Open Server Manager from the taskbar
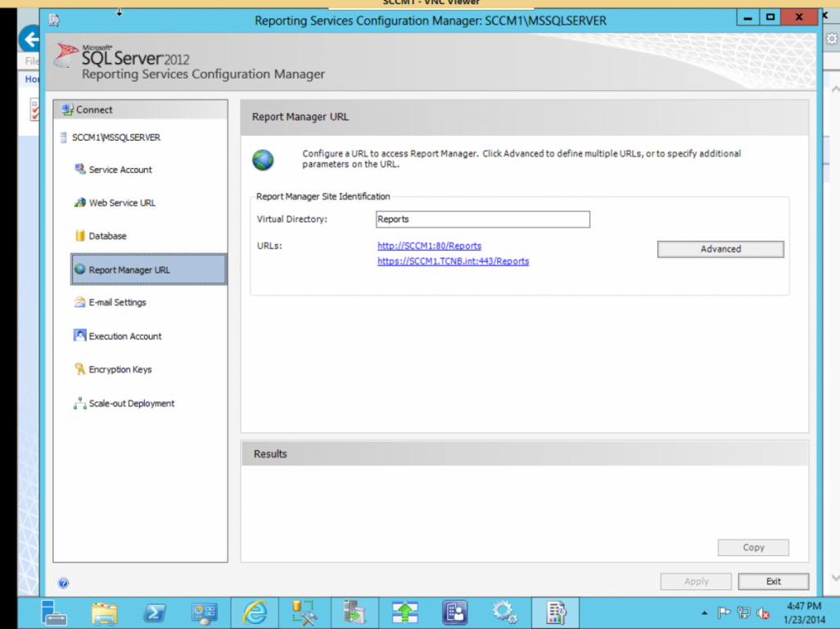 (53, 613)
